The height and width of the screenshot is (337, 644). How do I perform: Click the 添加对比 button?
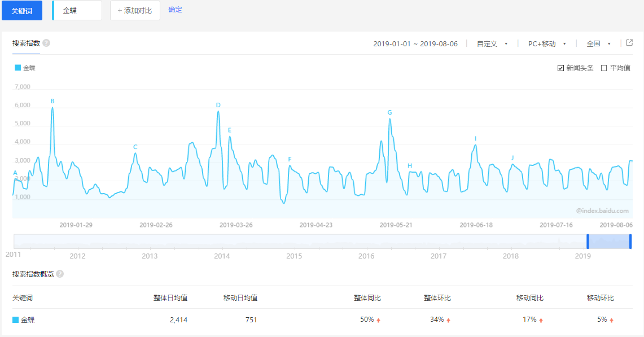coord(135,10)
